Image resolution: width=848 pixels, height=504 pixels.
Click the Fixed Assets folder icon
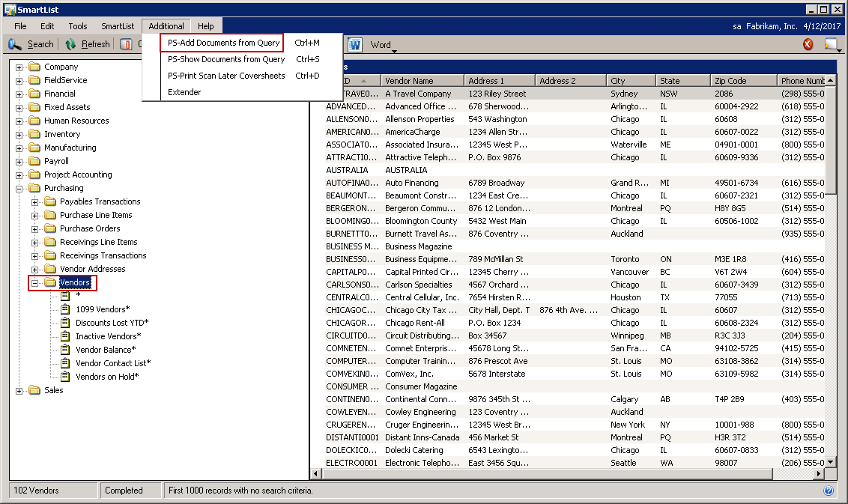[34, 107]
